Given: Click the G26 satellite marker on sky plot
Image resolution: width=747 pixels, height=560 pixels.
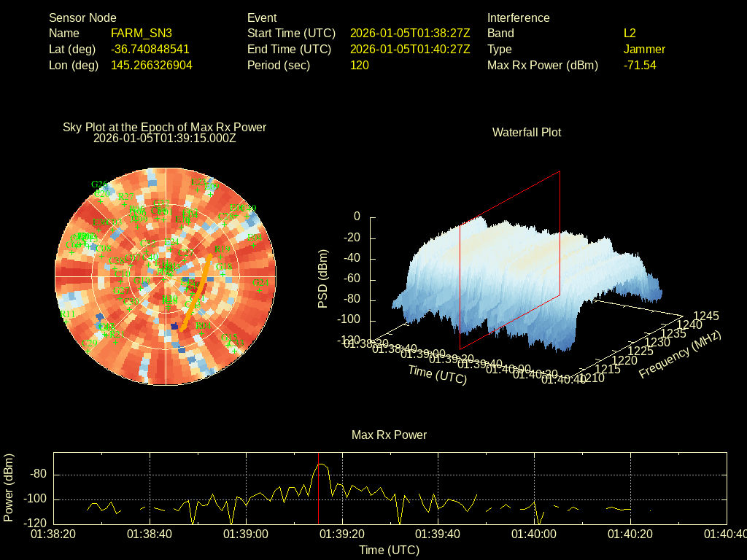Looking at the screenshot, I should 99,184.
